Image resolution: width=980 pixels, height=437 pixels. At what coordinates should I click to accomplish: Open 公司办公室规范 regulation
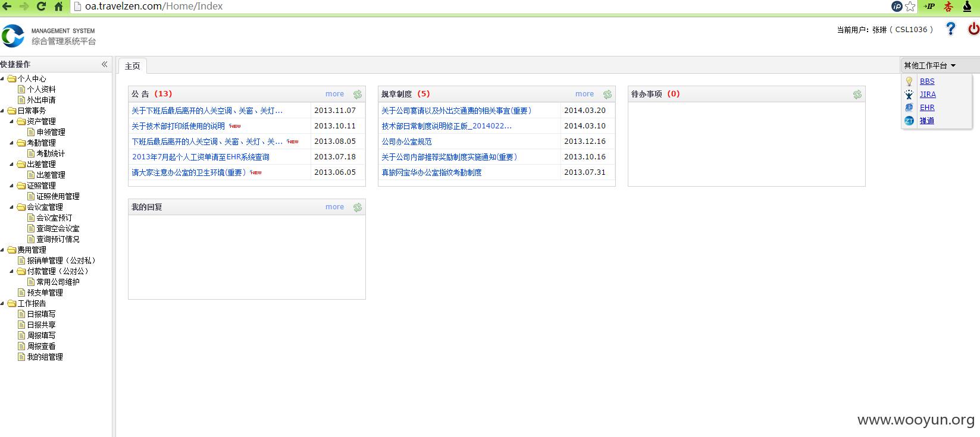pos(406,142)
